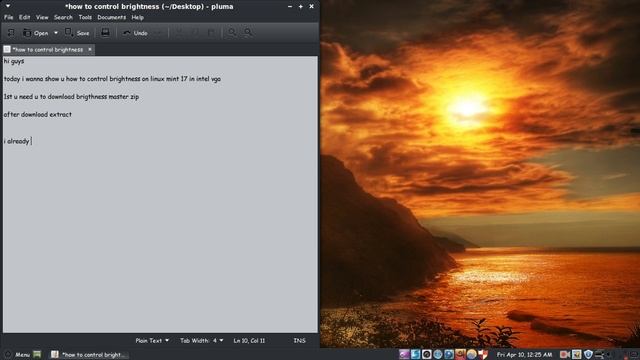Screen dimensions: 640x360
Task: Click the Find magnifier icon in the toolbar
Action: click(232, 32)
